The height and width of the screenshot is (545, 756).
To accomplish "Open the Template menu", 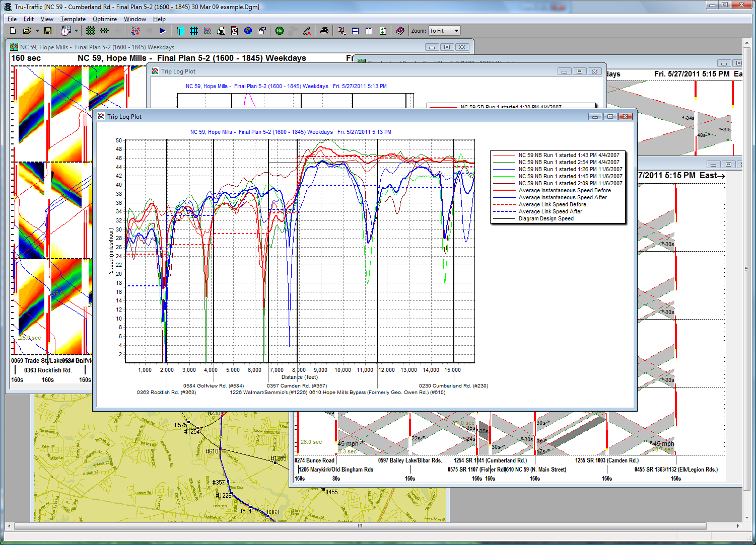I will point(73,19).
